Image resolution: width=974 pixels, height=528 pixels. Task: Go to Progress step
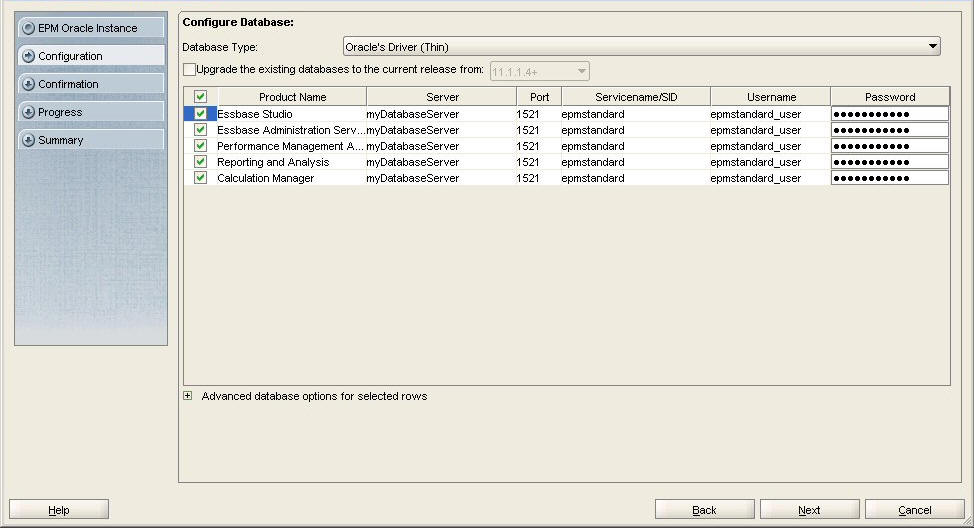(x=91, y=112)
